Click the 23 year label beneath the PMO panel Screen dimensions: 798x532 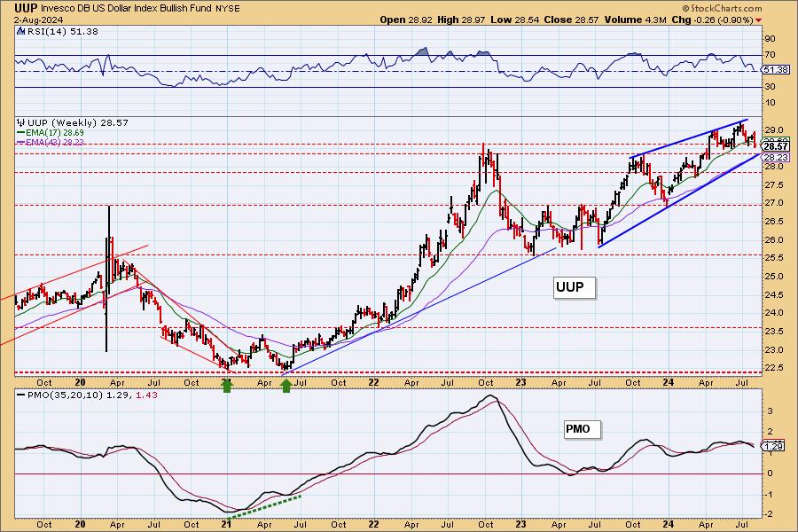click(x=520, y=524)
